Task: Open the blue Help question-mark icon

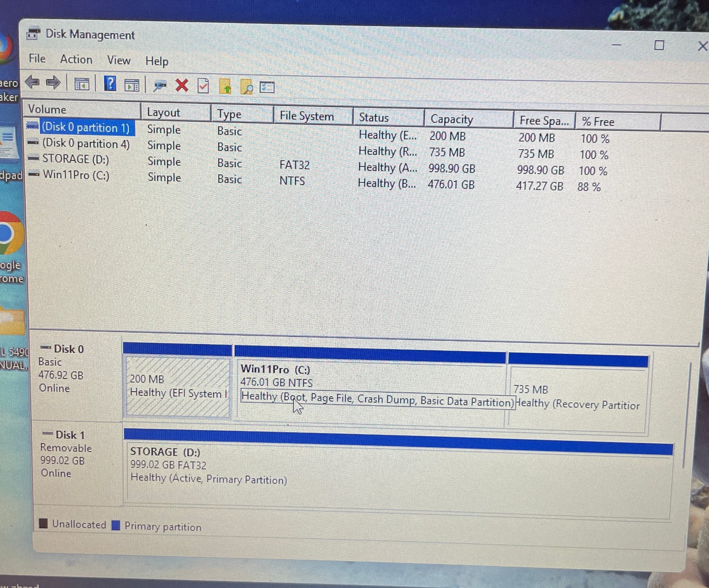Action: [x=110, y=83]
